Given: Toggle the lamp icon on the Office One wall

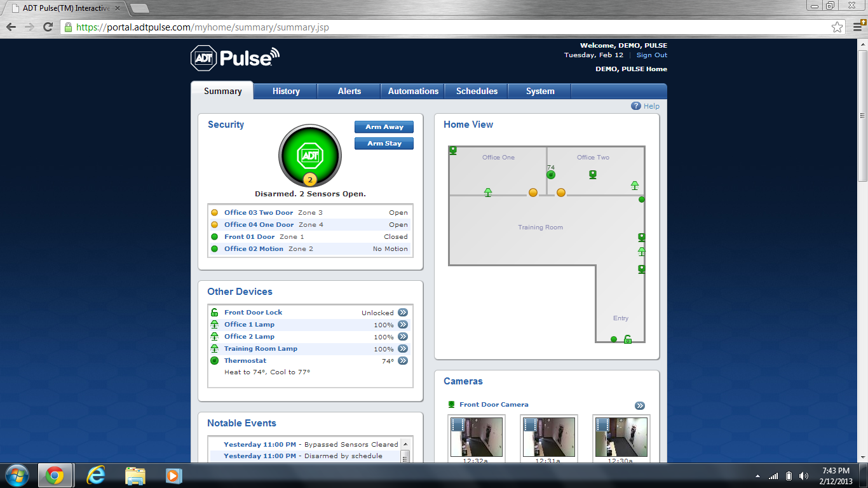Looking at the screenshot, I should pyautogui.click(x=488, y=192).
